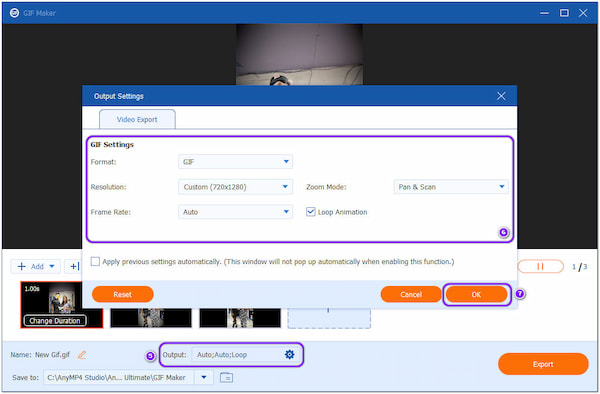This screenshot has width=600, height=394.
Task: Open output settings gear icon
Action: tap(289, 355)
